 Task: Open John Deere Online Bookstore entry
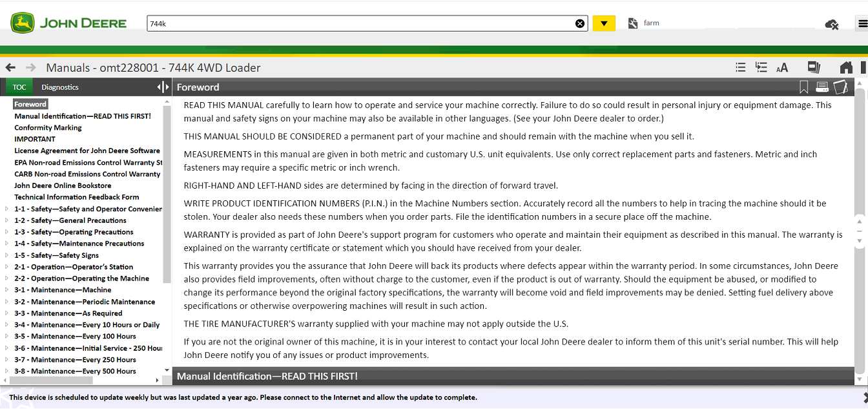63,185
